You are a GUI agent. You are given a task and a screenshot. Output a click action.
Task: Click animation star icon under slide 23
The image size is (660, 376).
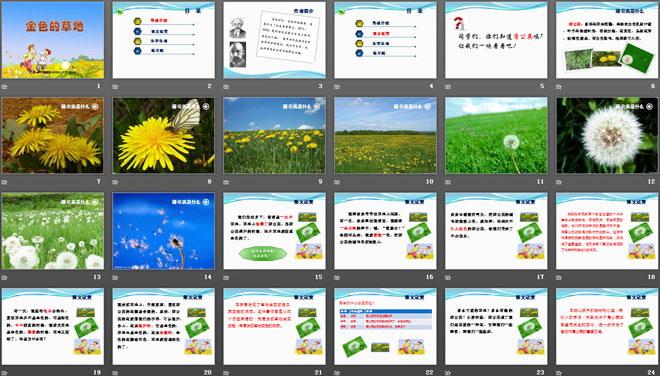tap(448, 373)
